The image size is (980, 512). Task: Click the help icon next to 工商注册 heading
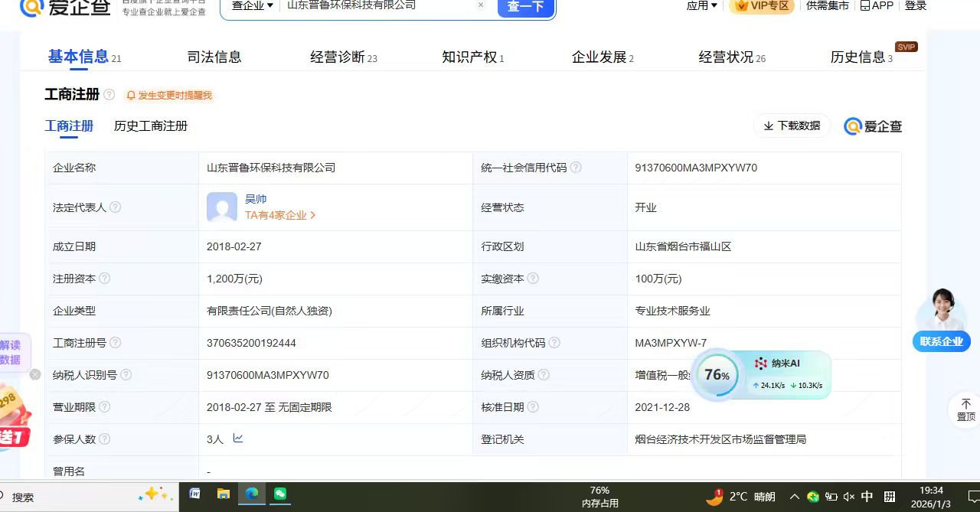pos(109,95)
